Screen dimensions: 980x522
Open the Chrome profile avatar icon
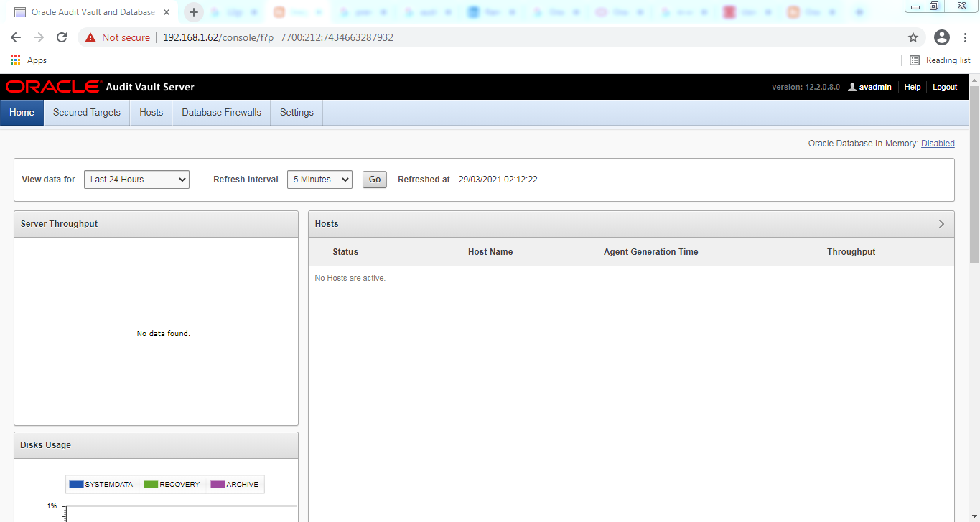pos(942,37)
